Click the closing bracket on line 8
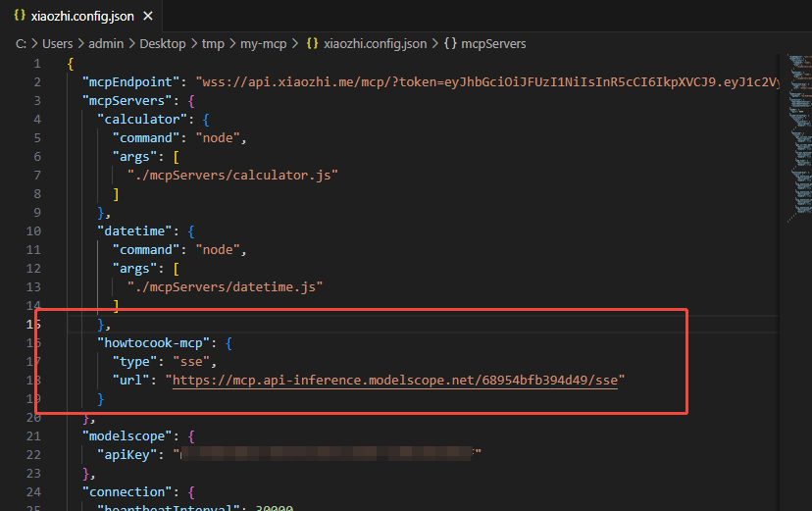 116,194
